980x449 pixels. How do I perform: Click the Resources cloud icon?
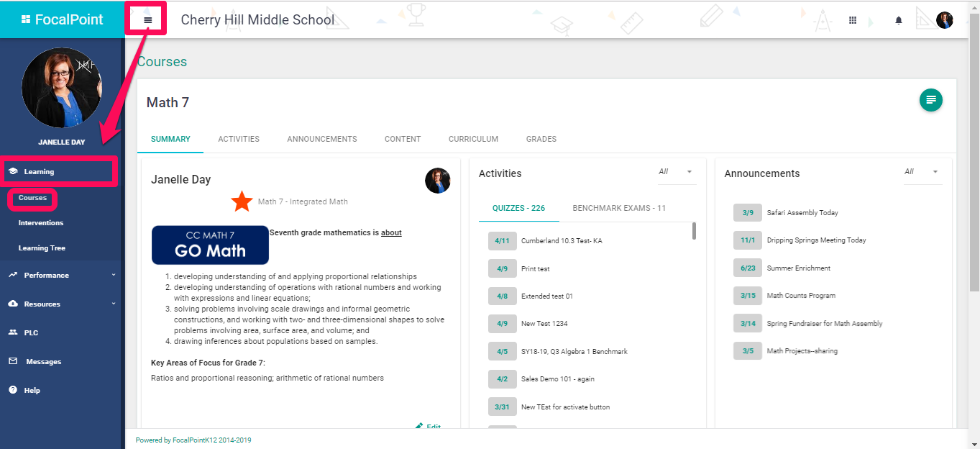coord(13,304)
